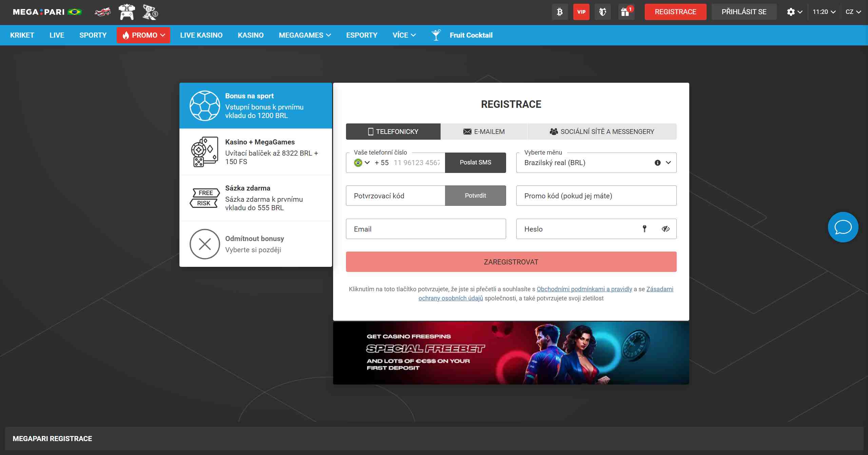The height and width of the screenshot is (455, 868).
Task: Go to the LIVE section
Action: click(57, 35)
